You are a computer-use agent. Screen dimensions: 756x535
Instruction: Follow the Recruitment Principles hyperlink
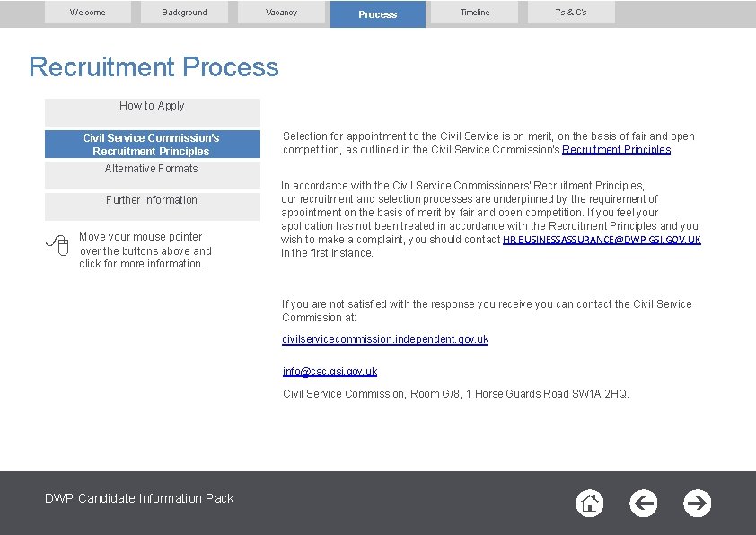pyautogui.click(x=617, y=149)
